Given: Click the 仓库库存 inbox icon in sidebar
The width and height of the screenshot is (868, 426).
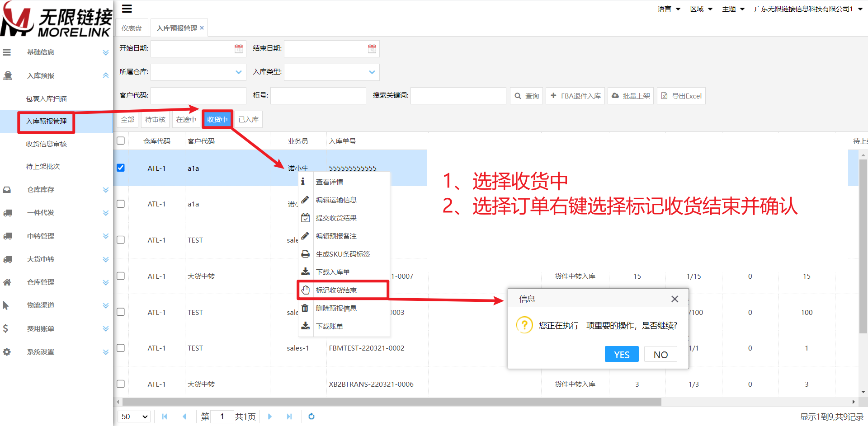Looking at the screenshot, I should (x=7, y=190).
